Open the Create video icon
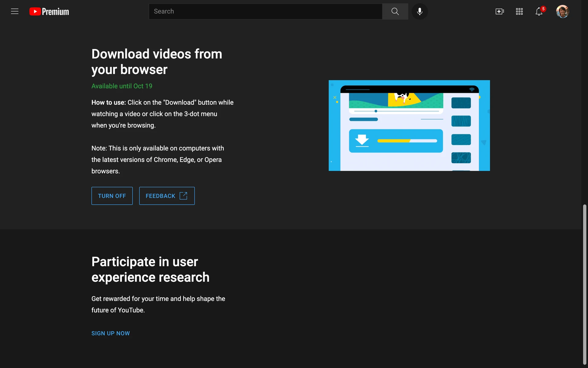 coord(499,11)
